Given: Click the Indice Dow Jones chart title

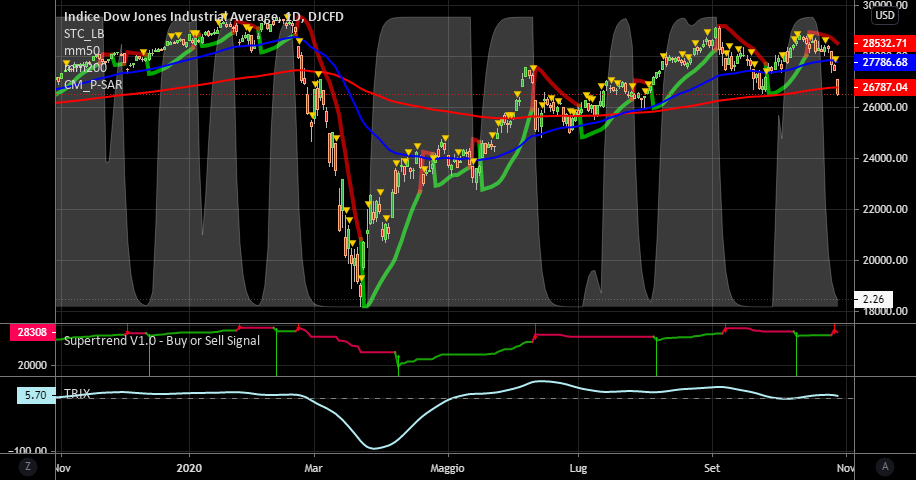Looking at the screenshot, I should 203,16.
